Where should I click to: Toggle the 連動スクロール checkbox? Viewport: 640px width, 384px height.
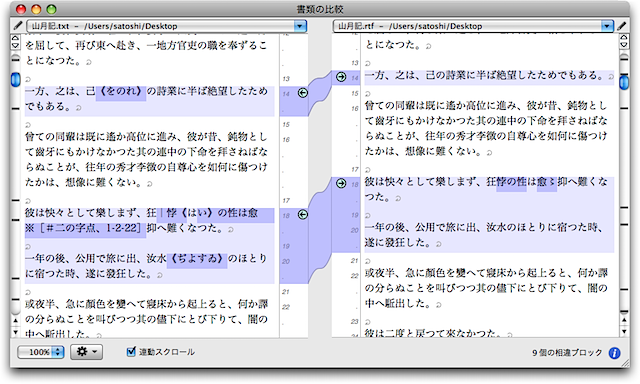pos(131,351)
